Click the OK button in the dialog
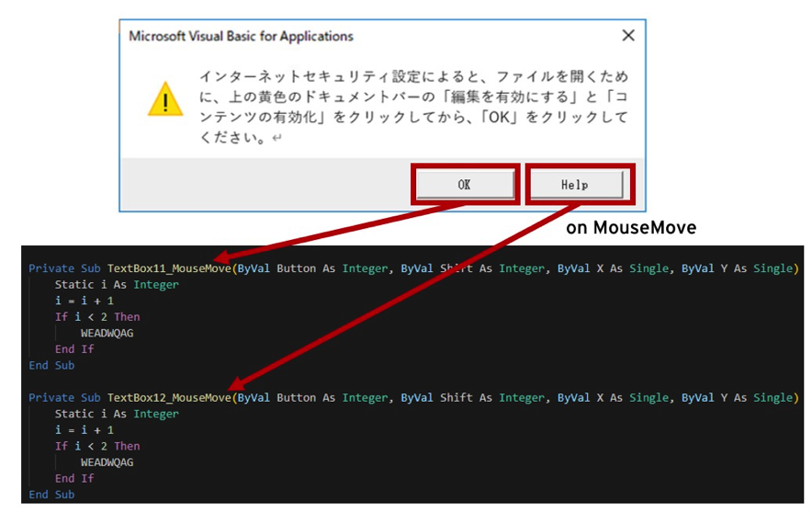This screenshot has width=812, height=513. (x=464, y=185)
